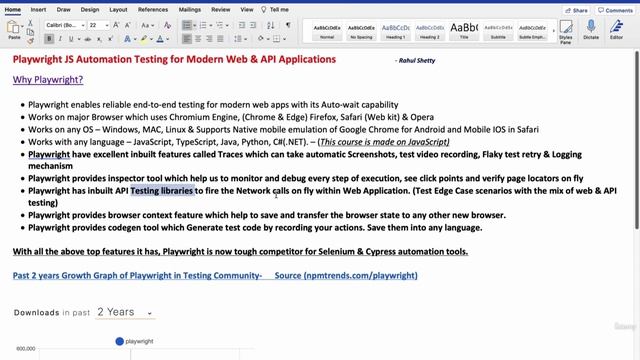Switch to the Layout tab

[x=118, y=9]
